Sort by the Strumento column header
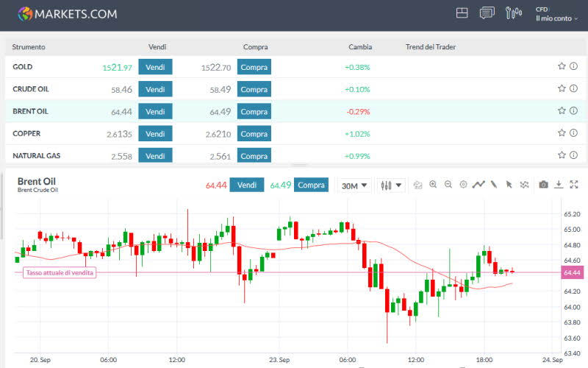Viewport: 588px width, 368px height. click(x=29, y=47)
